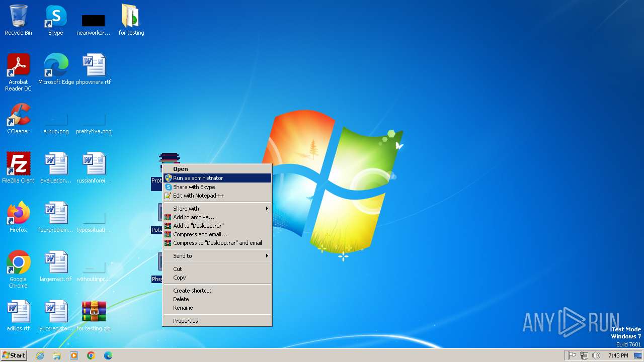This screenshot has height=362, width=644.
Task: Select the lyricsregiste document icon
Action: coord(56,316)
